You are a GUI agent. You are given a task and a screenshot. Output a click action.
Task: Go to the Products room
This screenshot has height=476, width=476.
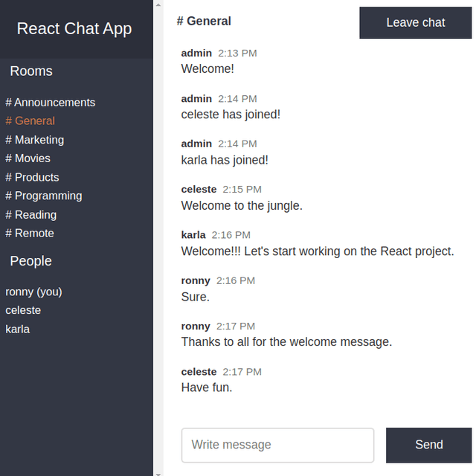(32, 177)
